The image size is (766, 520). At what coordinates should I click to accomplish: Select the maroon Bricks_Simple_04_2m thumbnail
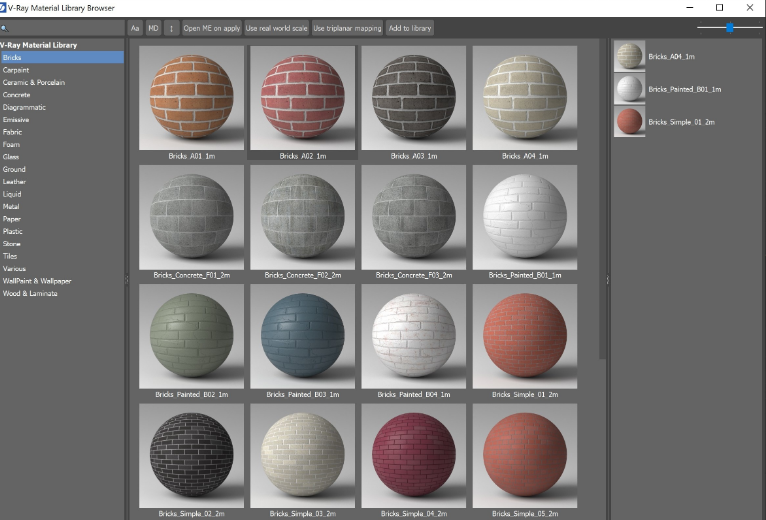(x=414, y=456)
